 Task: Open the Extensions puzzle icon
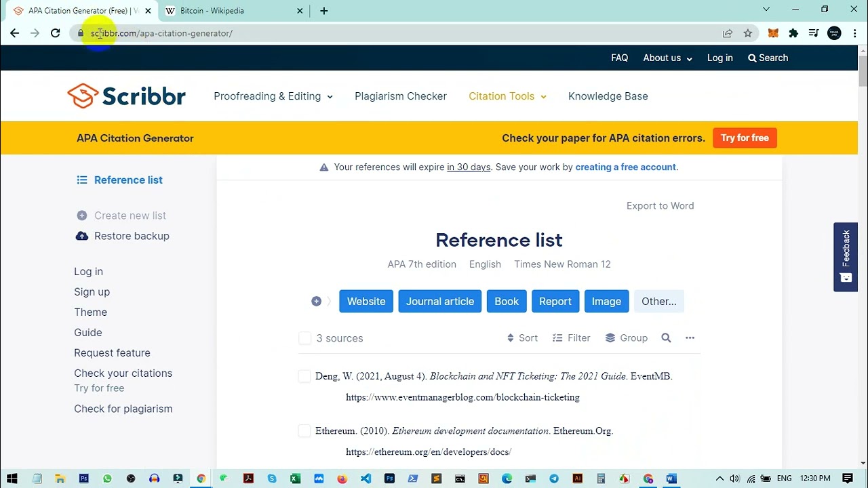click(793, 33)
